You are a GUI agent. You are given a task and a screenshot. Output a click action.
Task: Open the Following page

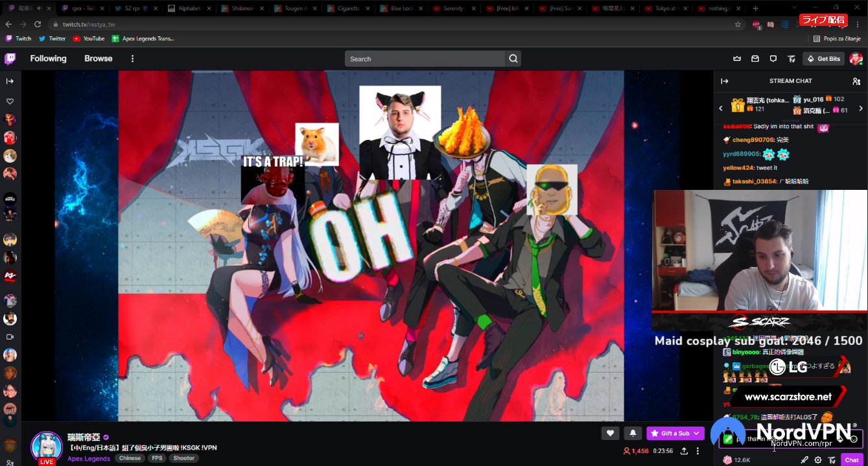click(x=48, y=58)
